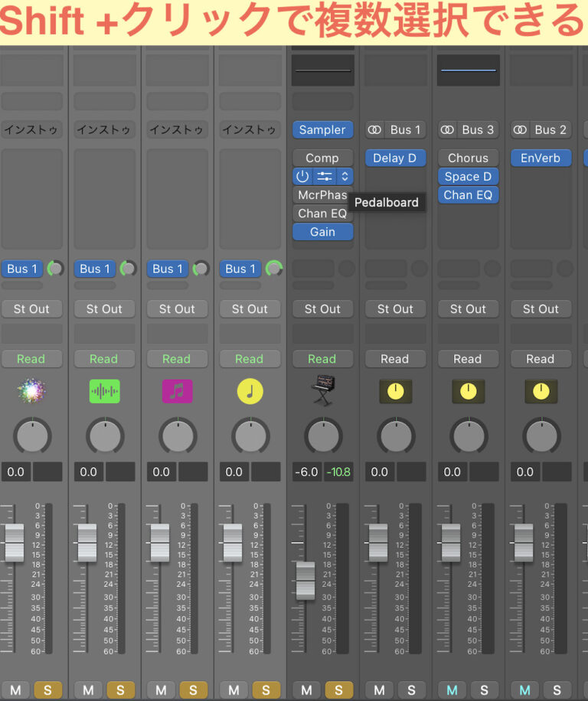Open the Chorus plug-in slot
Image resolution: width=588 pixels, height=701 pixels.
[468, 158]
